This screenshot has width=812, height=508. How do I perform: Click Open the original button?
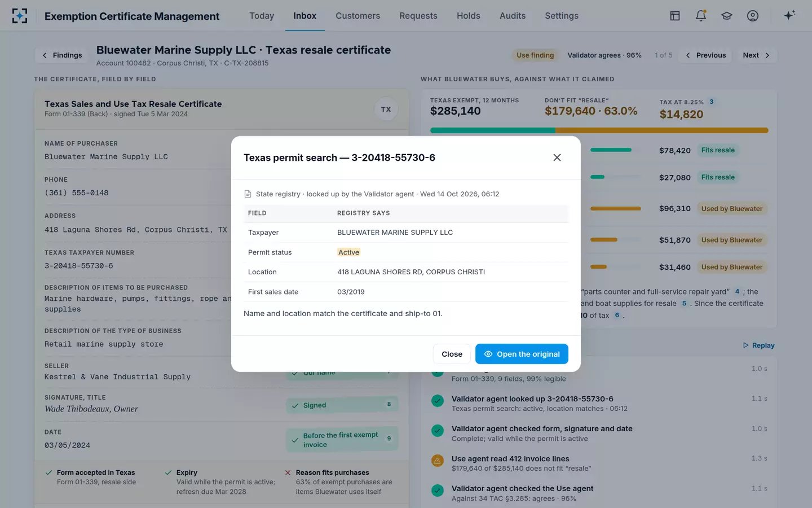tap(522, 354)
